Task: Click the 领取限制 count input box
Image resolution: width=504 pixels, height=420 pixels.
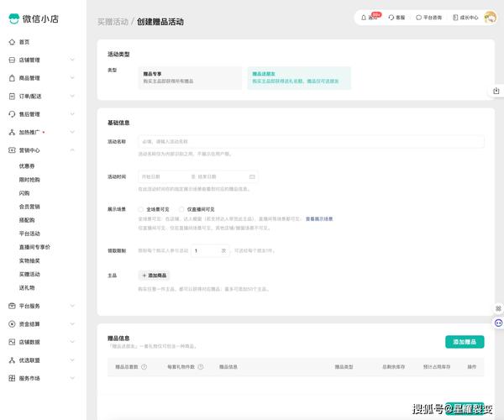Action: coord(211,250)
